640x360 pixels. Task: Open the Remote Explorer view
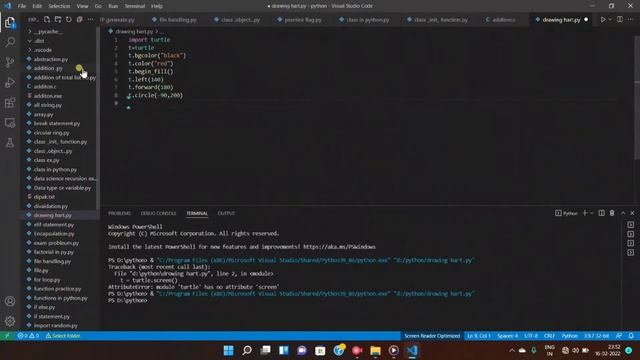click(10, 122)
